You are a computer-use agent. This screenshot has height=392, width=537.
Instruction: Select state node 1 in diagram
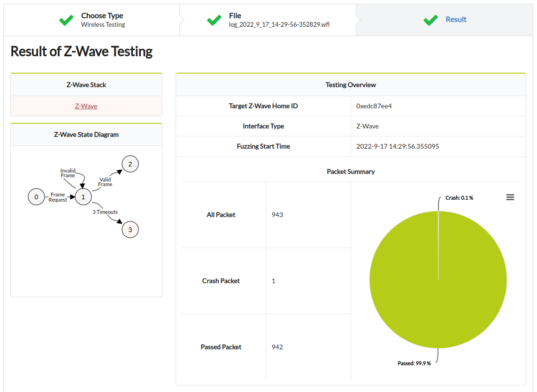coord(83,197)
